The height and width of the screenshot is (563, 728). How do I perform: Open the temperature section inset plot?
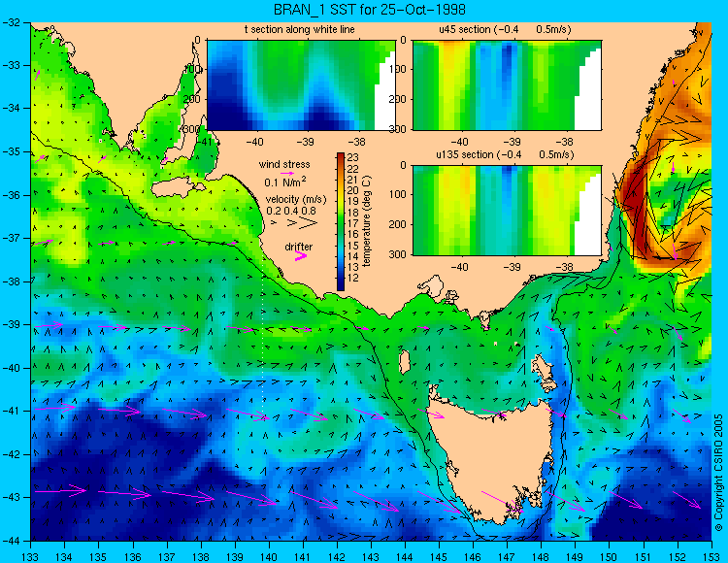tap(301, 85)
